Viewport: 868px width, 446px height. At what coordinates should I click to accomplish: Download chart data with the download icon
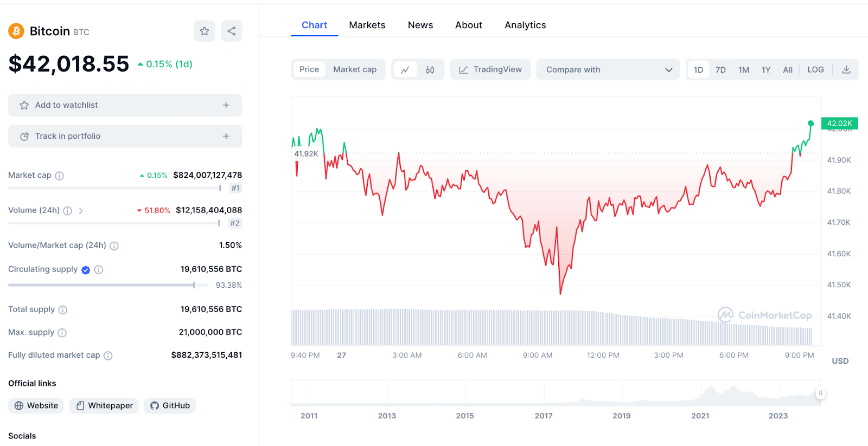(846, 69)
